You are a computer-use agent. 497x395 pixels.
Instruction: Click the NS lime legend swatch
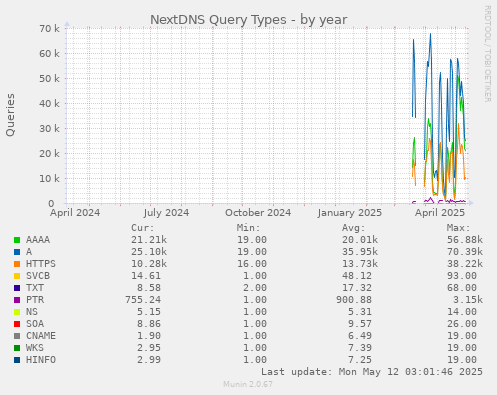[17, 312]
